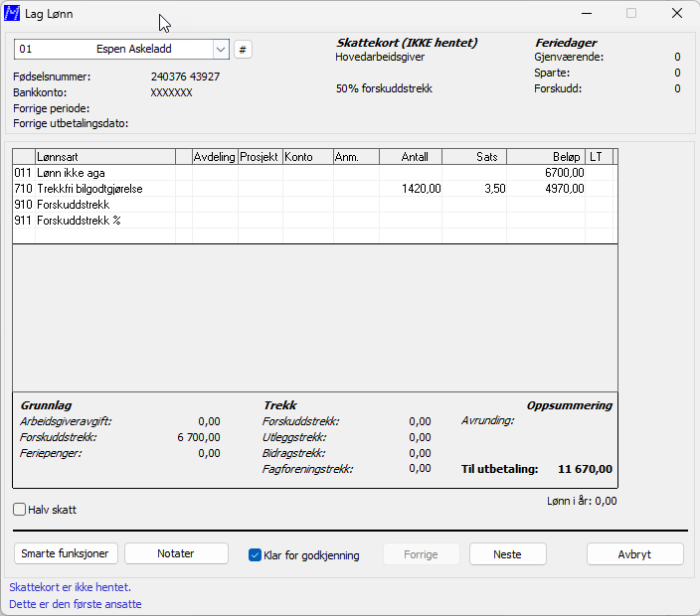
Task: Click the Skattekort (IKKE hentet) heading
Action: pyautogui.click(x=407, y=43)
